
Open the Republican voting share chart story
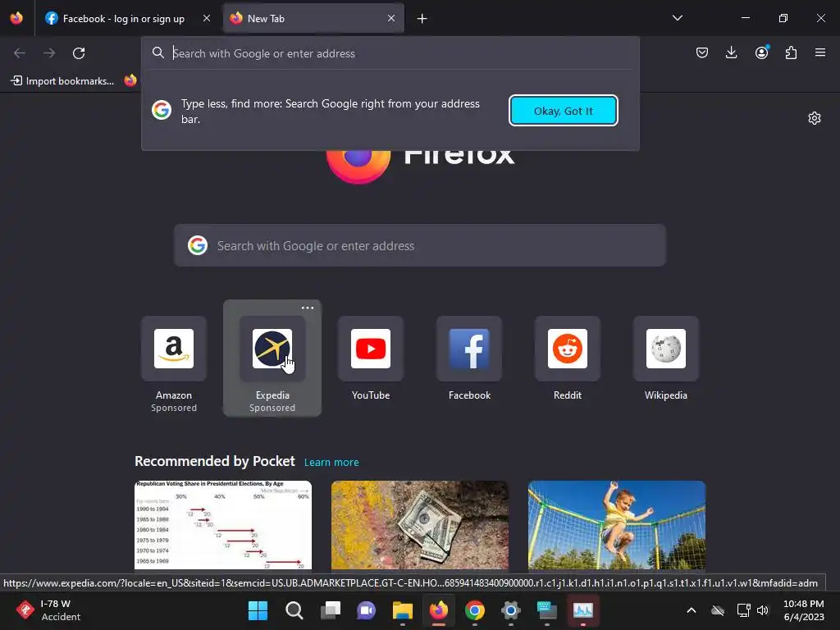(223, 525)
